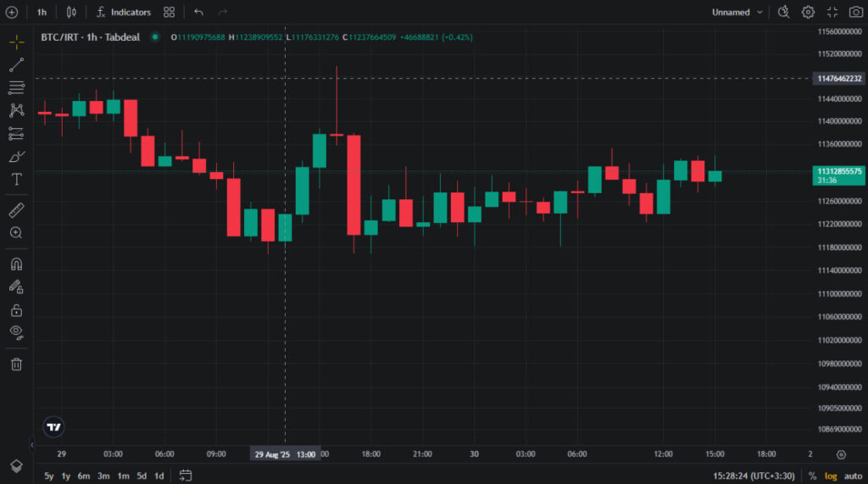Expand the Unnamed layout dropdown
The height and width of the screenshot is (484, 868).
(x=737, y=12)
